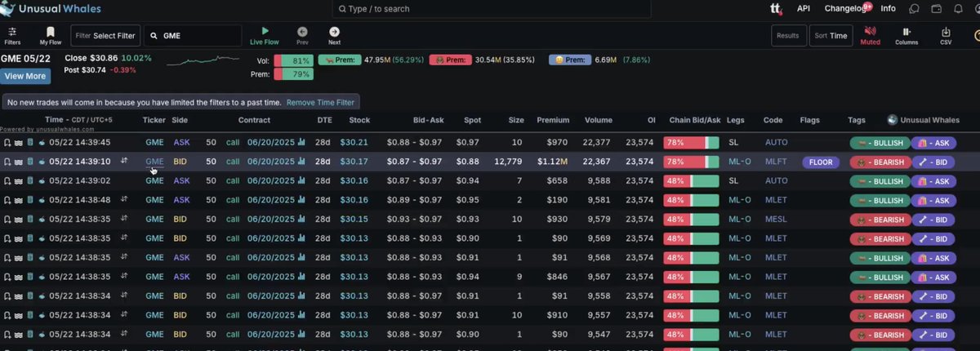The image size is (980, 351).
Task: Open chart icon beside contract on 14:39:45 row
Action: (301, 142)
